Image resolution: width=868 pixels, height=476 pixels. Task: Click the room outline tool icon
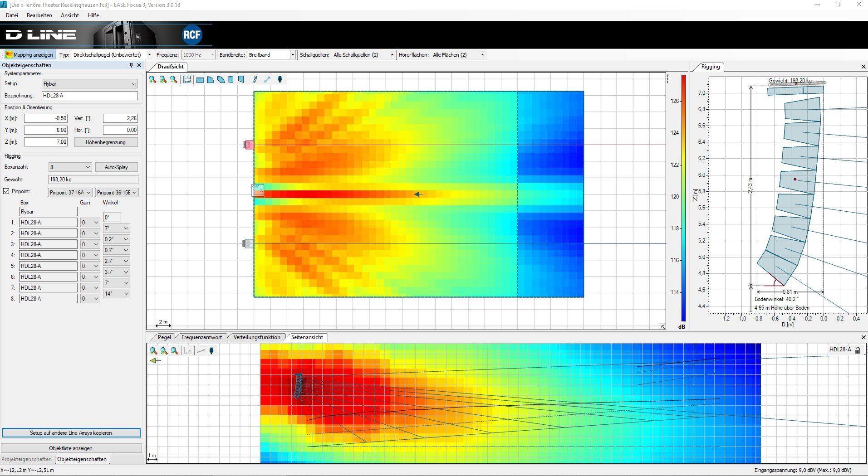pos(187,79)
